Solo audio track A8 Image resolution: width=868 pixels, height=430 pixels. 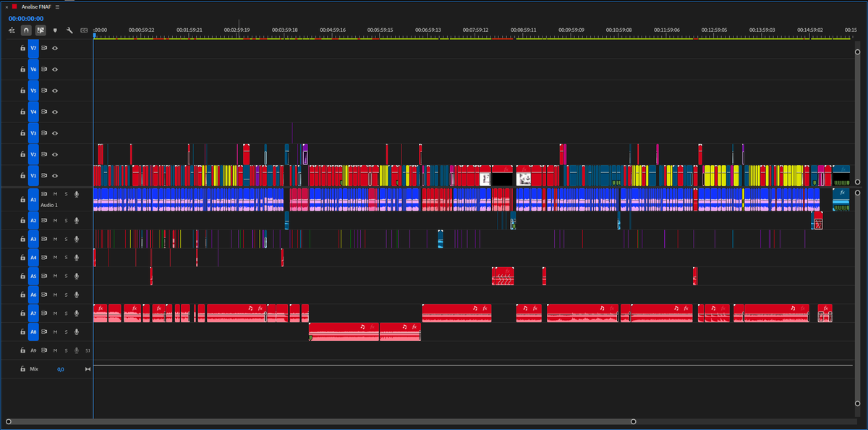click(66, 332)
